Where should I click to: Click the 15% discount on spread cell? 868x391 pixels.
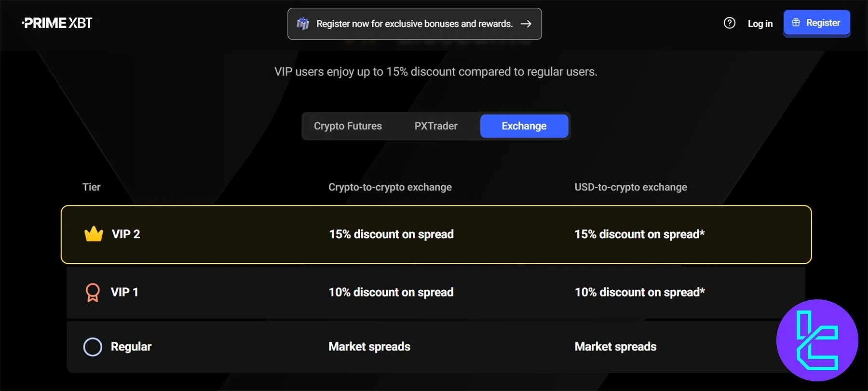pos(391,234)
